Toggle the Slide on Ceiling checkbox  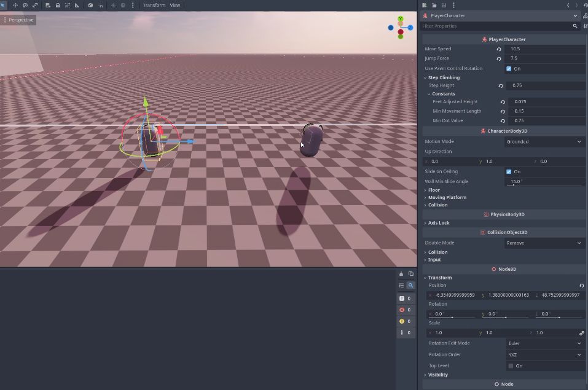(509, 172)
